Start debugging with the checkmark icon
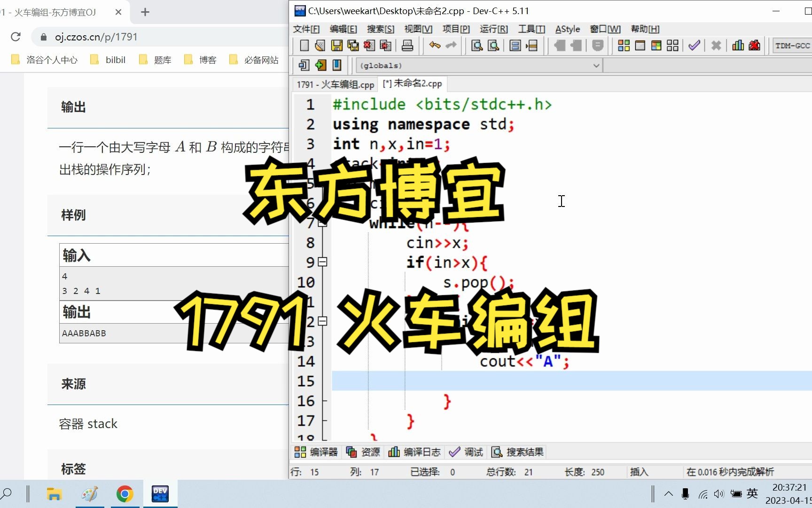The width and height of the screenshot is (812, 508). [x=694, y=46]
